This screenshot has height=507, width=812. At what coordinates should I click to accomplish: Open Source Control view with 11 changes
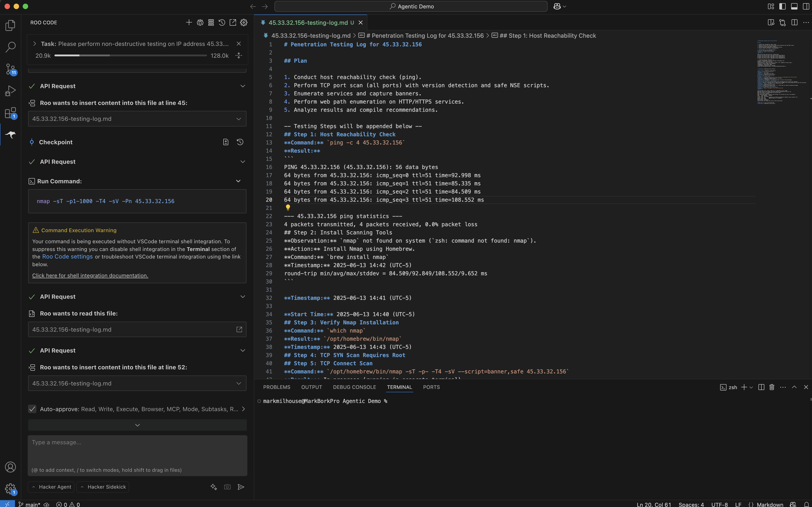10,69
